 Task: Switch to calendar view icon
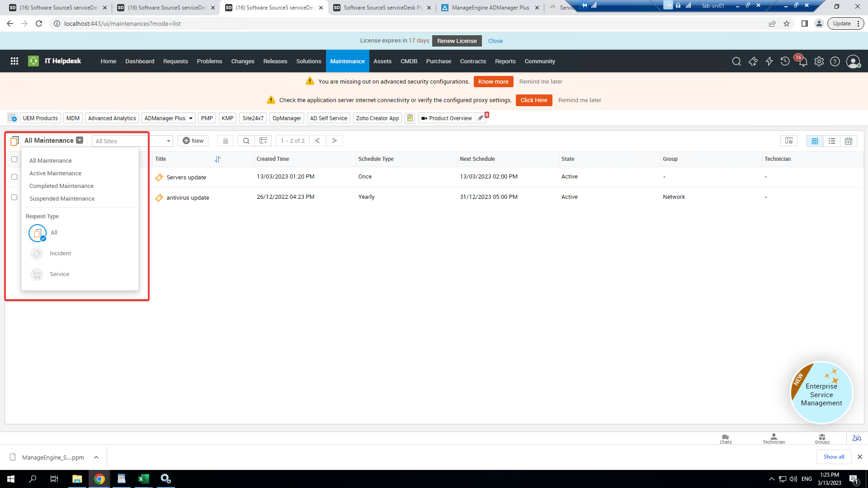(x=849, y=141)
